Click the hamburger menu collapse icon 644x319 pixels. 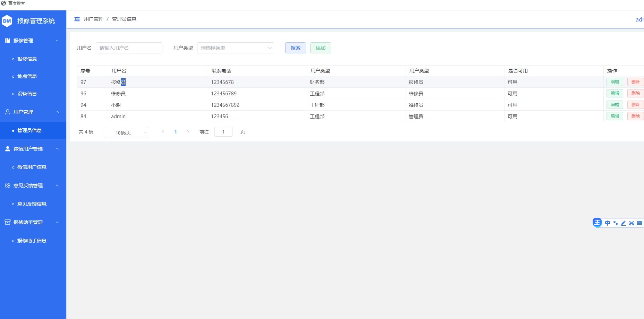pos(77,19)
